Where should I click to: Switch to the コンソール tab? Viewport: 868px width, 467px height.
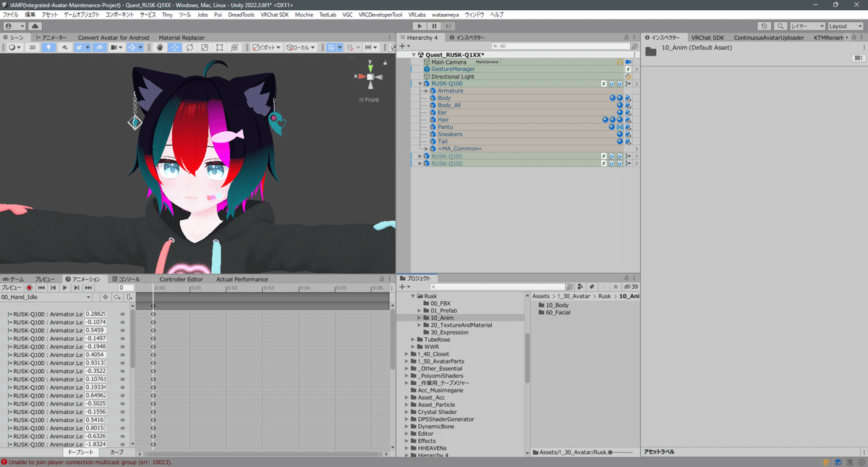pos(126,279)
